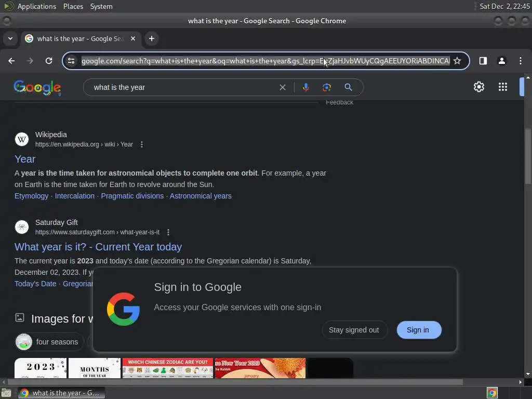
Task: Click the Chrome address bar URL
Action: coord(265,61)
